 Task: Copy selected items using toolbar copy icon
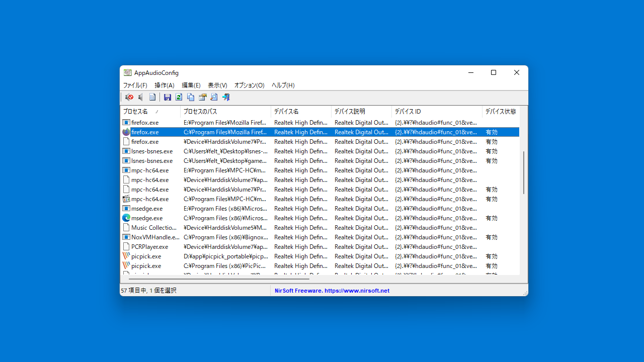(191, 97)
